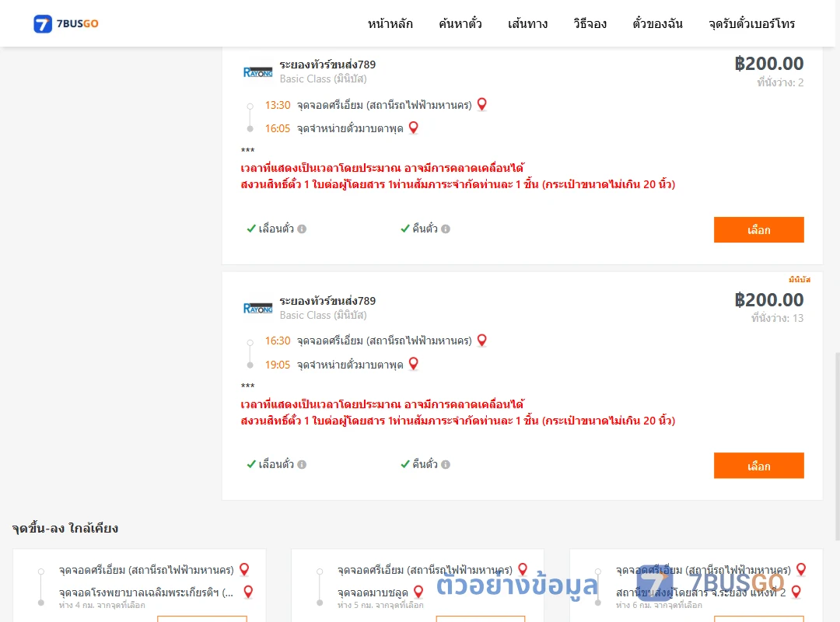The height and width of the screenshot is (622, 840).
Task: Select the 13:30 trip with เลือก button
Action: click(758, 230)
